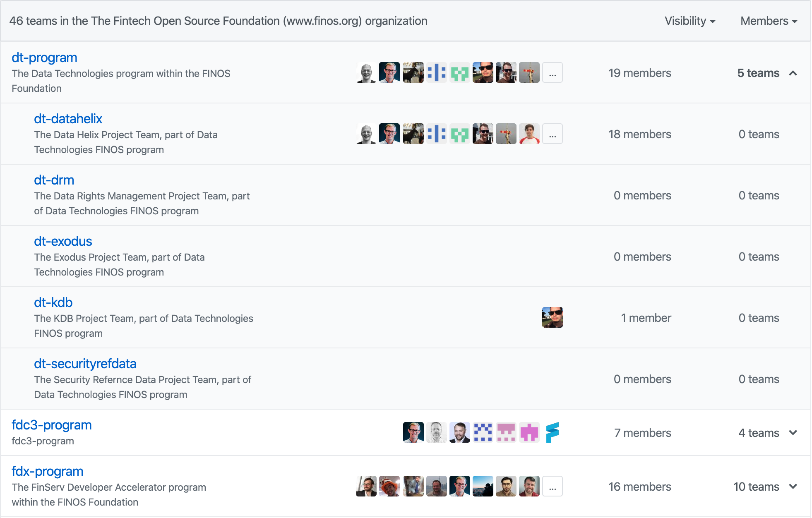Click the green identicon avatar in dt-program row
Image resolution: width=812 pixels, height=518 pixels.
coord(459,73)
